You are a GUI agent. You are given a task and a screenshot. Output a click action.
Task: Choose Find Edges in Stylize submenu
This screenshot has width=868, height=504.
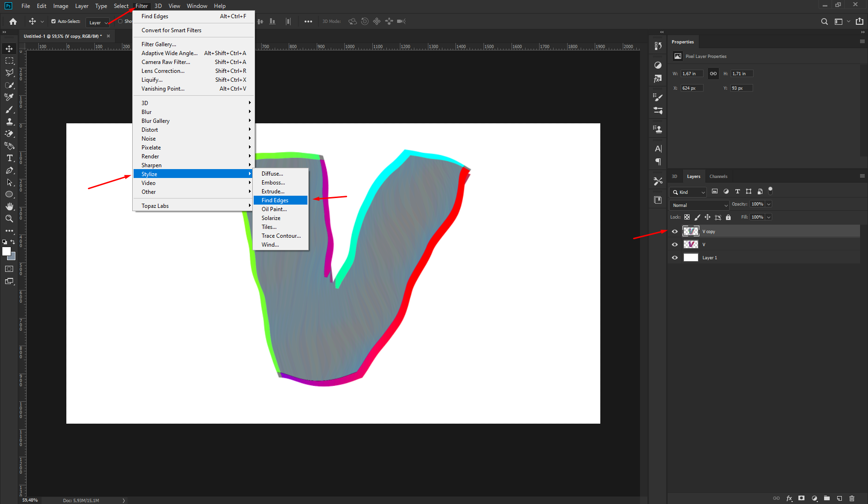[280, 200]
